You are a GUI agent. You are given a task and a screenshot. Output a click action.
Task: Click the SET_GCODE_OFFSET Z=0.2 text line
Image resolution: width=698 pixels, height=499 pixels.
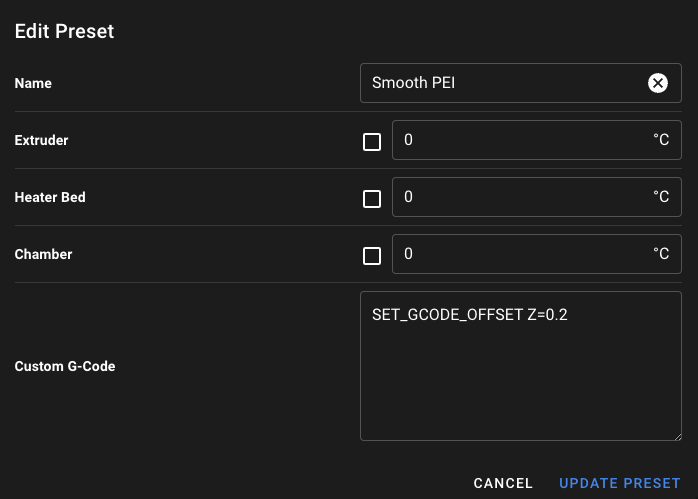(x=470, y=315)
